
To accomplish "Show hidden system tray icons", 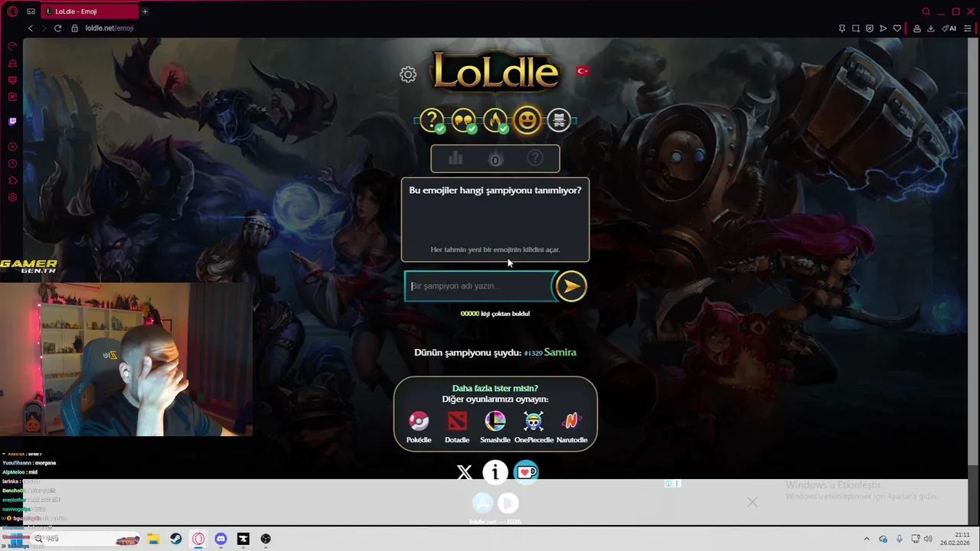I will [x=867, y=539].
